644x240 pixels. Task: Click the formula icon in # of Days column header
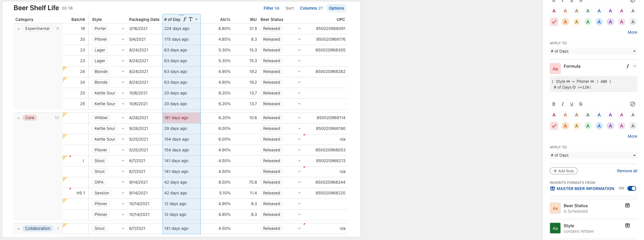coord(184,19)
